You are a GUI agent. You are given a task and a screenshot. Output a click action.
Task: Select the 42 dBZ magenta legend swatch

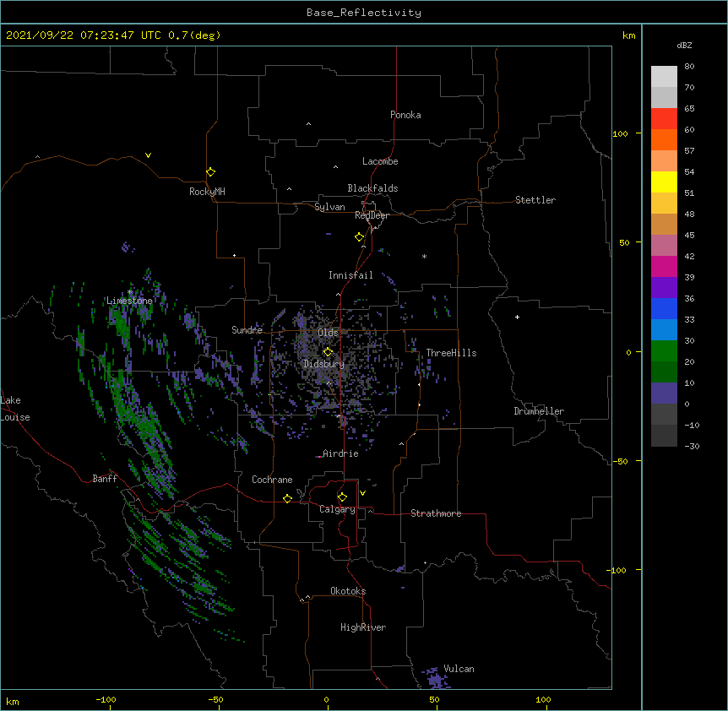(664, 266)
